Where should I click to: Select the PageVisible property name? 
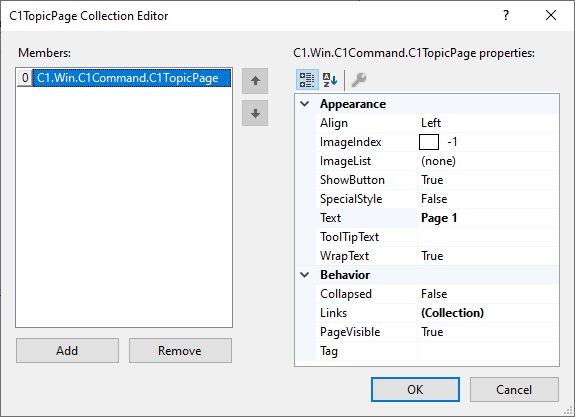[x=350, y=332]
